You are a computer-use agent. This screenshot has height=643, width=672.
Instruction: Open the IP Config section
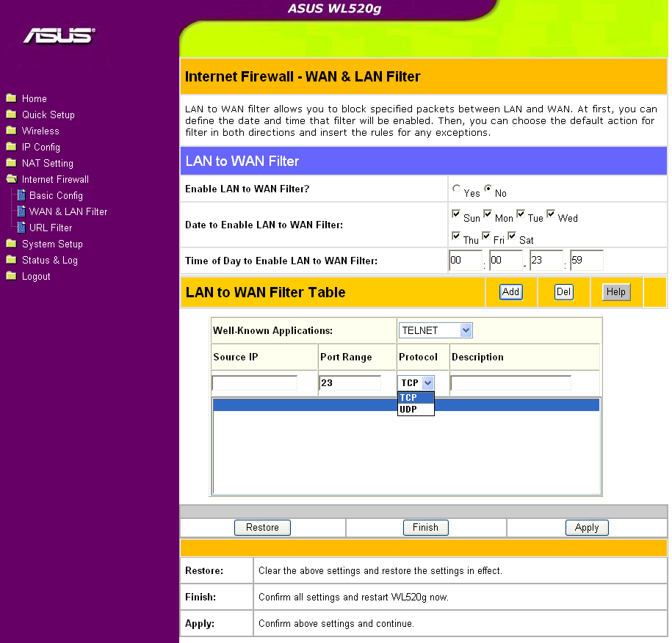click(x=41, y=148)
